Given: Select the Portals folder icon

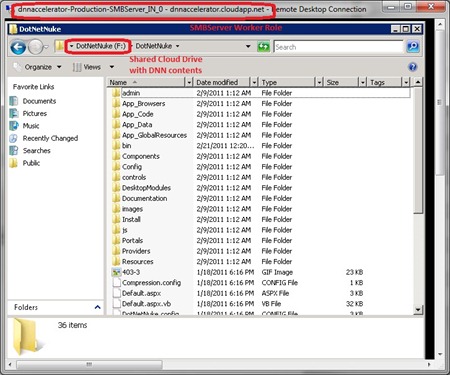Looking at the screenshot, I should pyautogui.click(x=116, y=241).
